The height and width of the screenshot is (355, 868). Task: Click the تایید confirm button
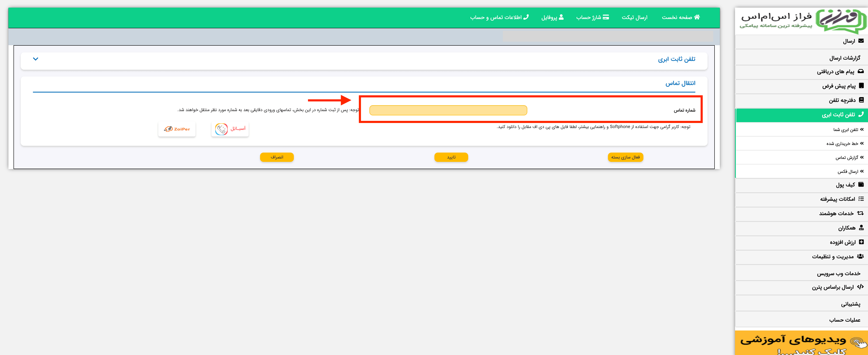(x=451, y=157)
